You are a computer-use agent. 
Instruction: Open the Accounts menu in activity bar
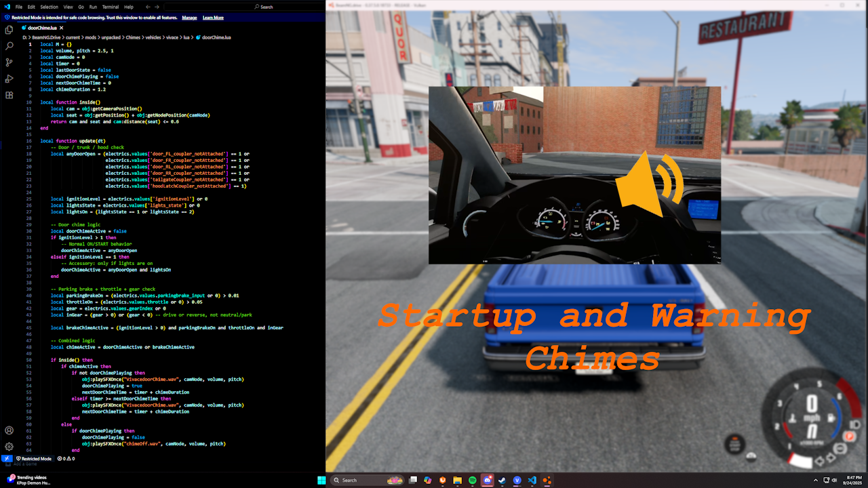click(9, 430)
